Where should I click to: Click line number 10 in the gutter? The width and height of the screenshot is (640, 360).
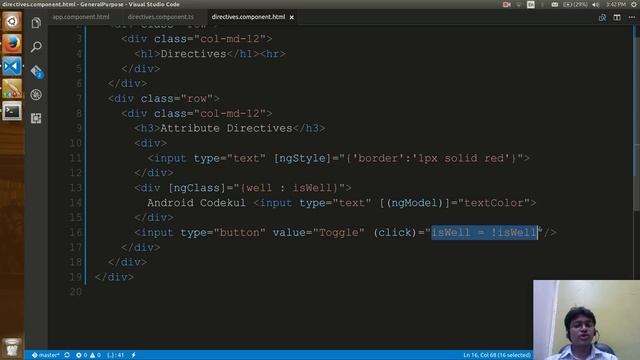click(x=76, y=143)
